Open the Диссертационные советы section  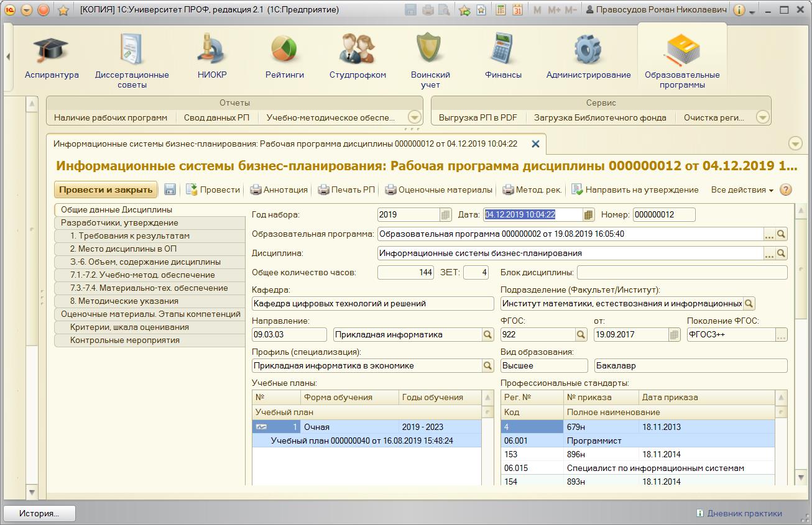coord(132,61)
